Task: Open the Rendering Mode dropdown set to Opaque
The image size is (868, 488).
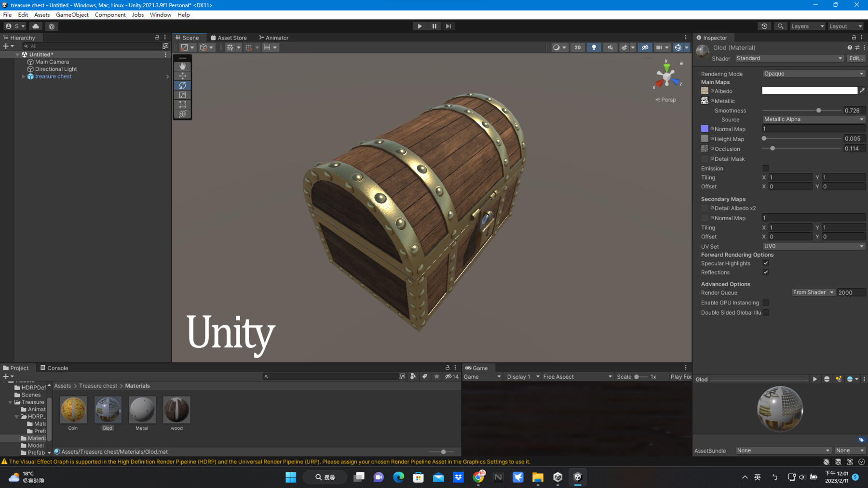Action: tap(813, 73)
